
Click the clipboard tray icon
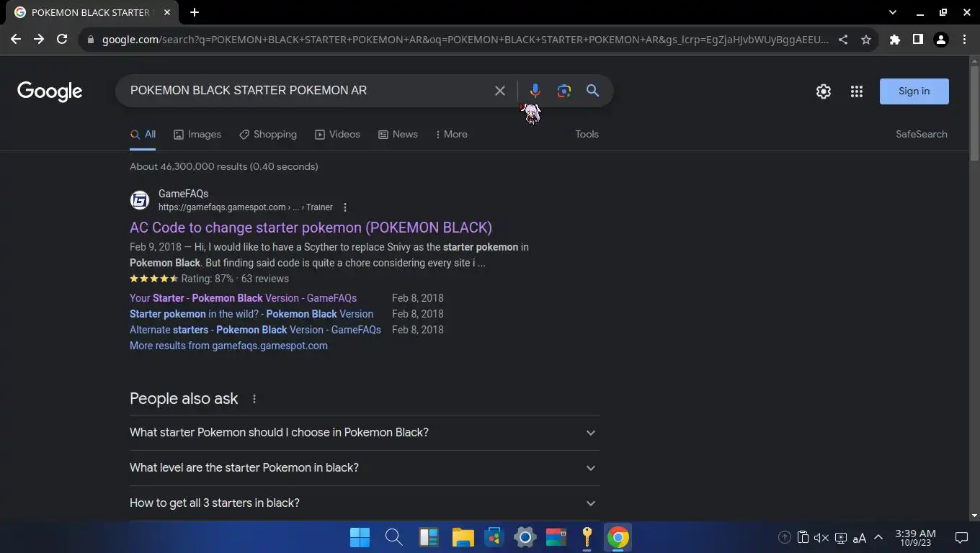(x=803, y=538)
